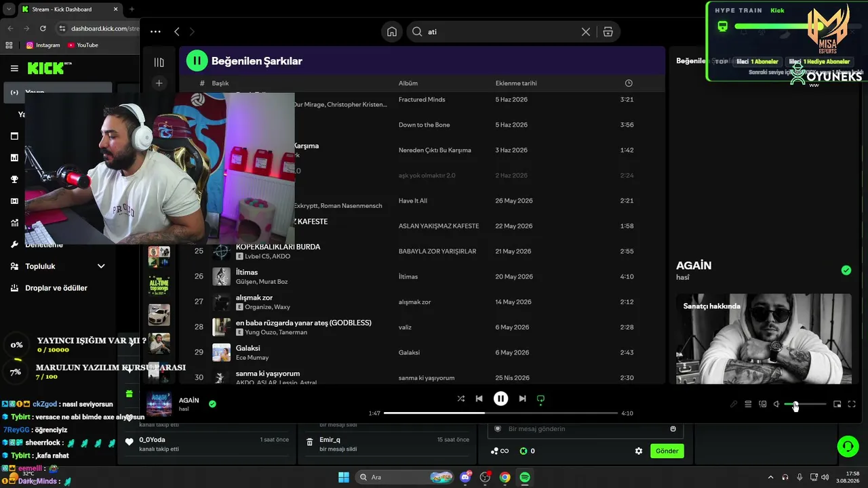The width and height of the screenshot is (868, 488).
Task: Open the Kick hamburger menu
Action: pyautogui.click(x=14, y=68)
